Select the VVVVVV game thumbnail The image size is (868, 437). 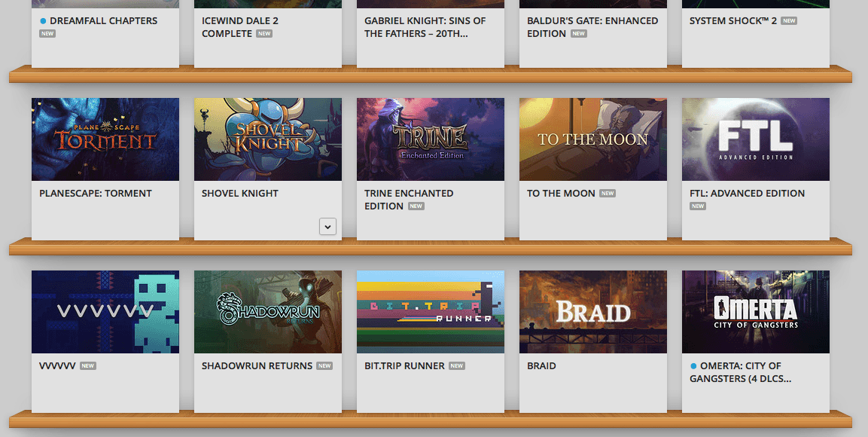coord(105,312)
